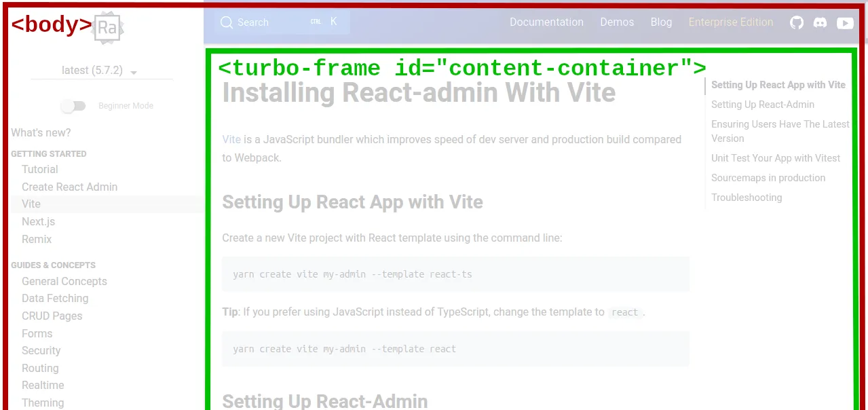Open Tutorial in the sidebar
This screenshot has height=410, width=868.
pos(40,170)
